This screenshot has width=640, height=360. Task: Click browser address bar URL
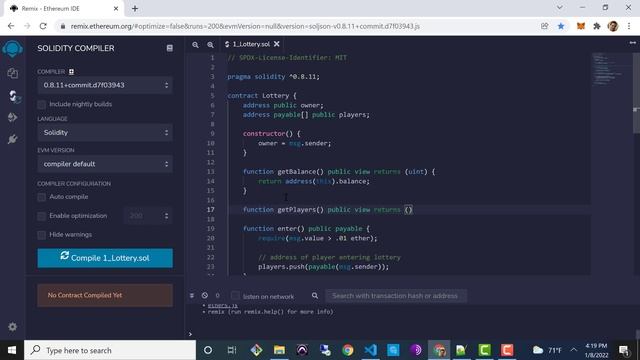point(245,26)
